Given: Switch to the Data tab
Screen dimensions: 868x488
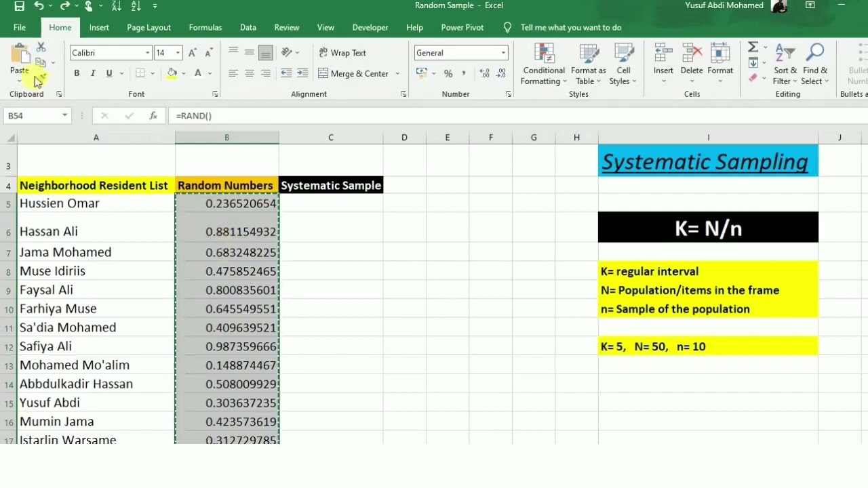Looking at the screenshot, I should [x=248, y=28].
